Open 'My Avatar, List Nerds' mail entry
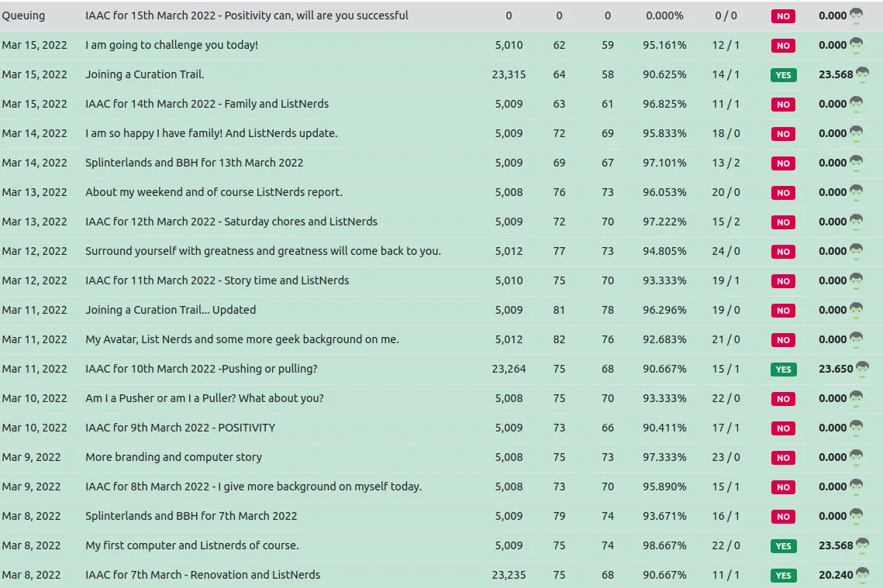 [x=242, y=339]
